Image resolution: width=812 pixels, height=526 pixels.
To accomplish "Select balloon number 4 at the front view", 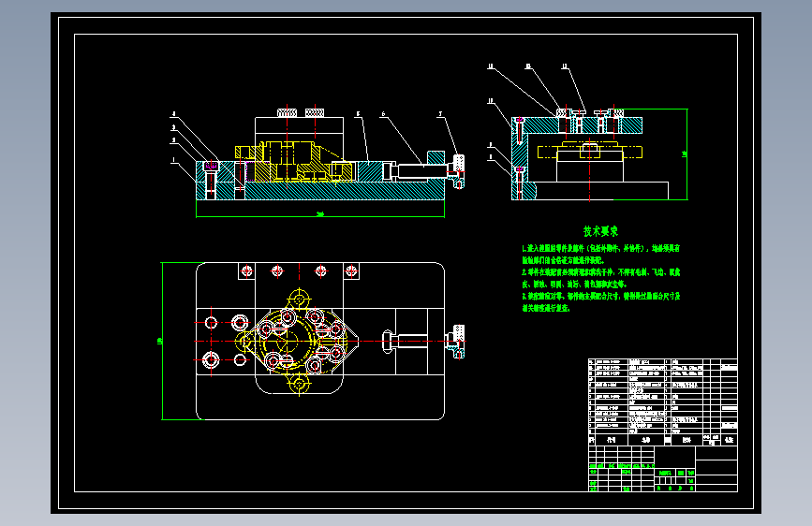I will [x=173, y=114].
